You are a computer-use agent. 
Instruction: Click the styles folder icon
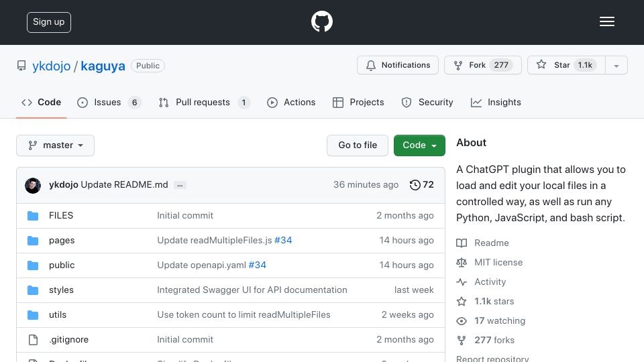[x=33, y=290]
